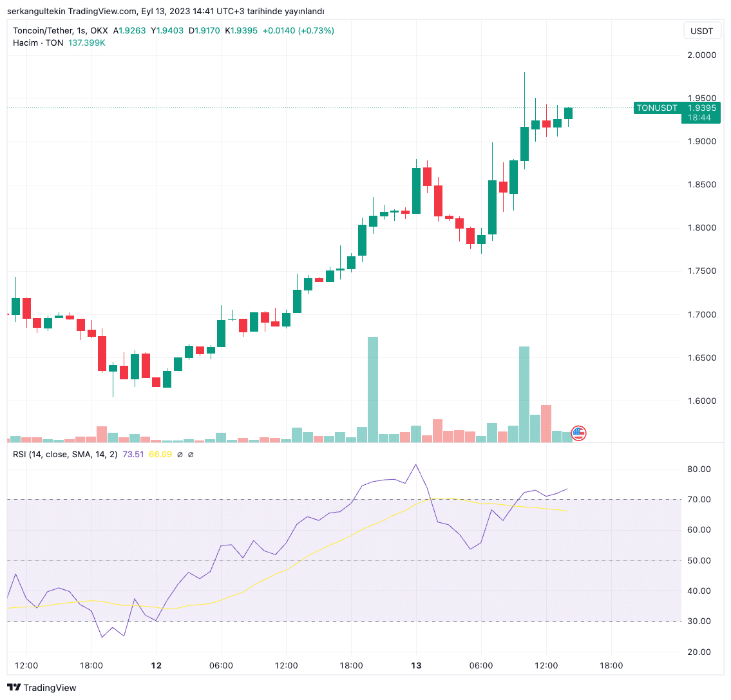This screenshot has width=731, height=700.
Task: Open the USDT currency selector
Action: [x=701, y=31]
